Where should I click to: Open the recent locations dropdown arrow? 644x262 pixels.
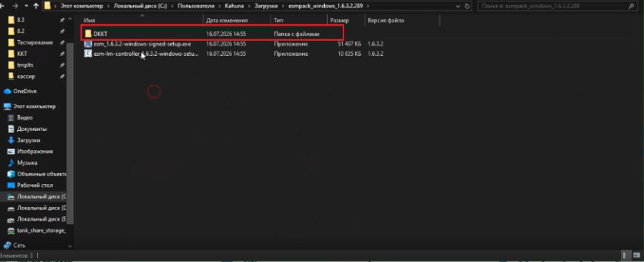[x=26, y=6]
